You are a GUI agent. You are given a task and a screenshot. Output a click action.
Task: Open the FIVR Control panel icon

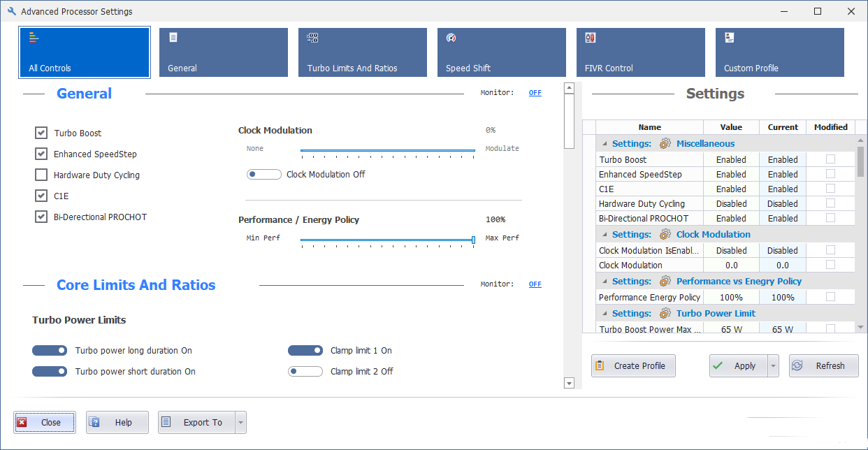(x=589, y=38)
